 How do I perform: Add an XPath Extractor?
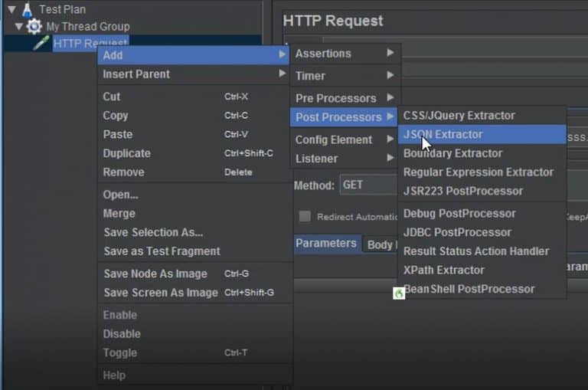[x=482, y=270]
